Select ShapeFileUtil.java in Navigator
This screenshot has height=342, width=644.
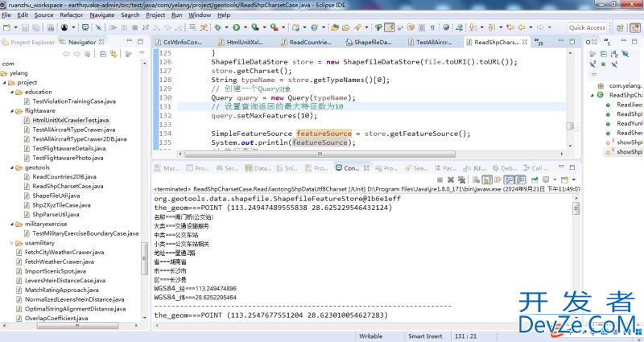point(56,196)
